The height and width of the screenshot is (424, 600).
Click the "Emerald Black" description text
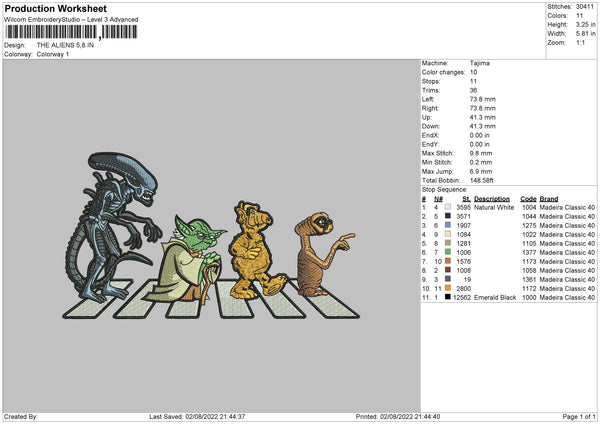pos(495,297)
